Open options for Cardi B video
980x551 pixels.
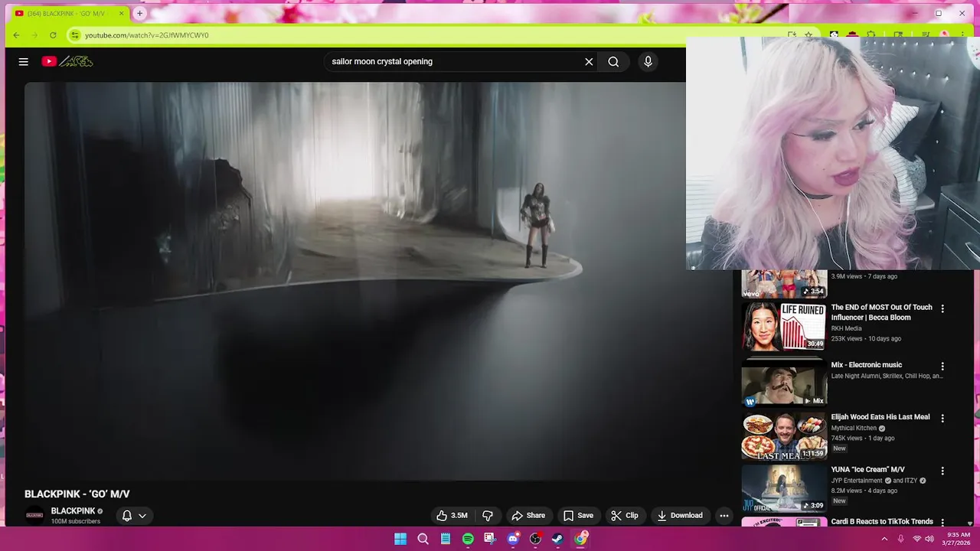point(942,523)
